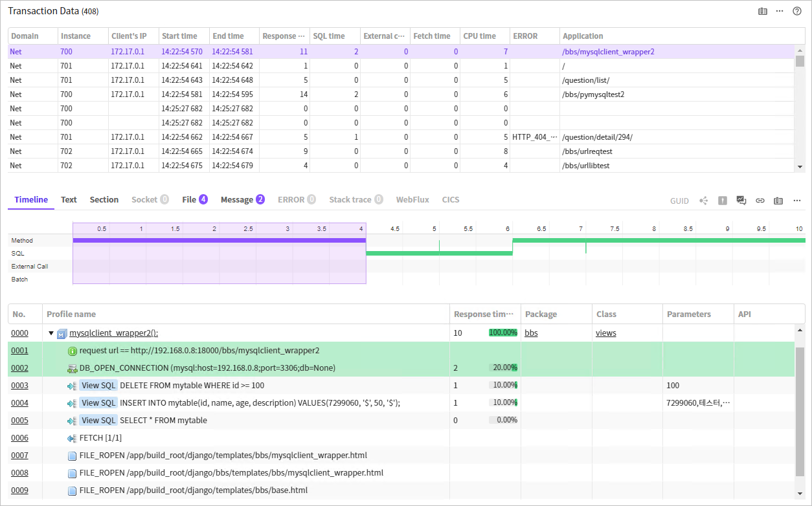Click the copy link icon in profile toolbar

[760, 201]
